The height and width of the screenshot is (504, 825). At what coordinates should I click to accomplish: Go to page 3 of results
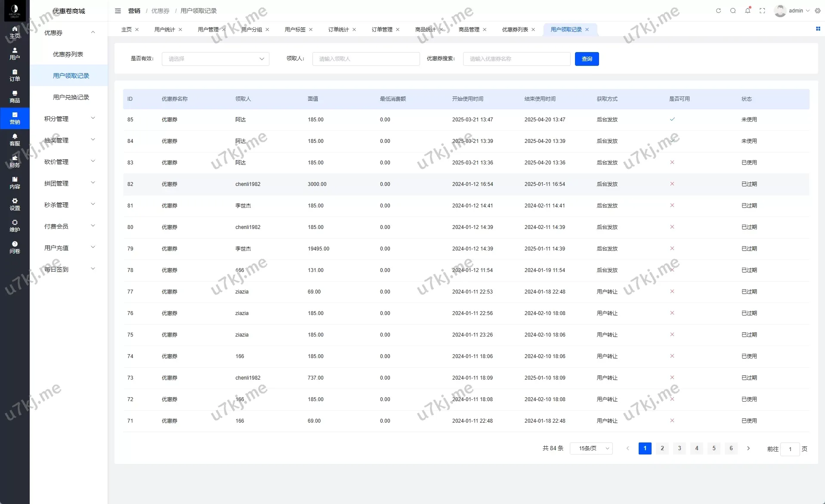pyautogui.click(x=679, y=448)
